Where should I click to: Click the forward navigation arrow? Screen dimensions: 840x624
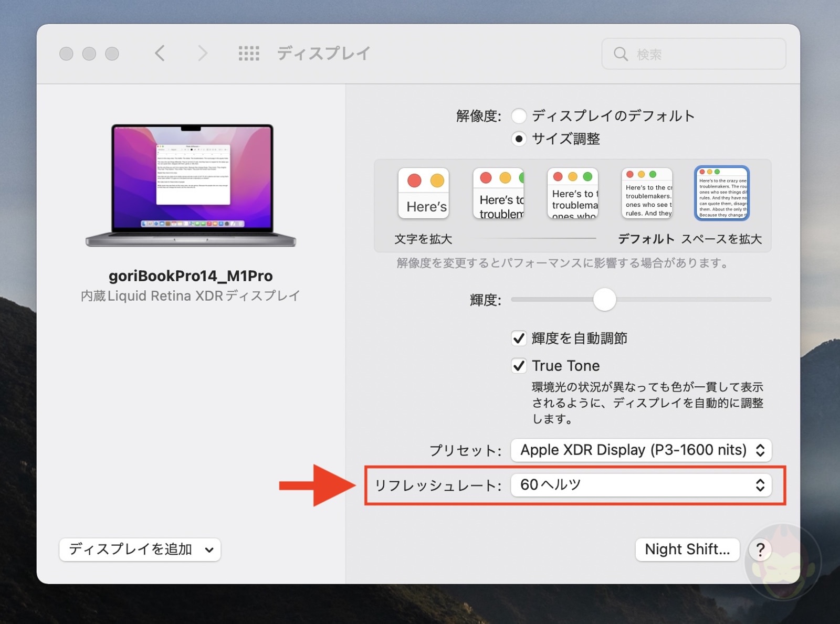coord(203,53)
